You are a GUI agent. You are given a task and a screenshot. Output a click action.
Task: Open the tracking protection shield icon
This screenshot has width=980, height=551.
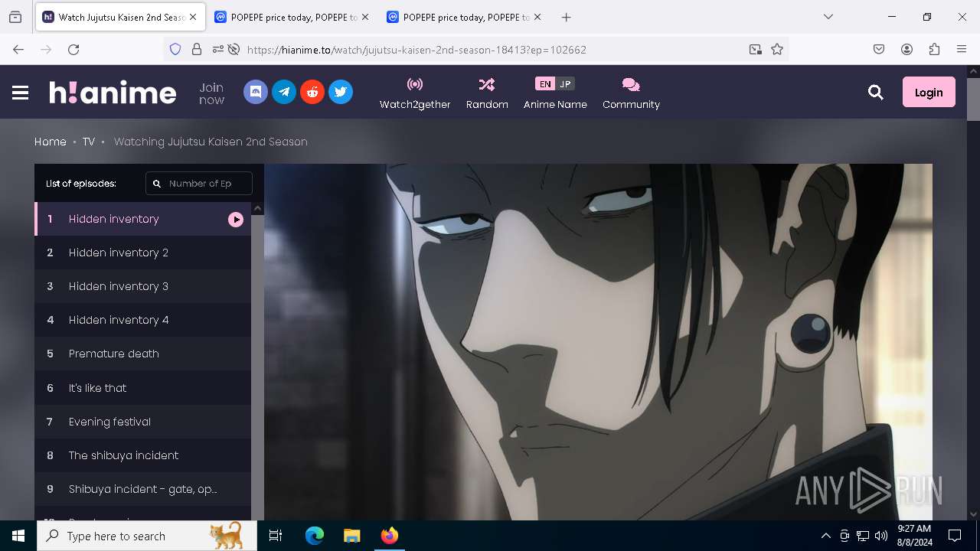175,49
